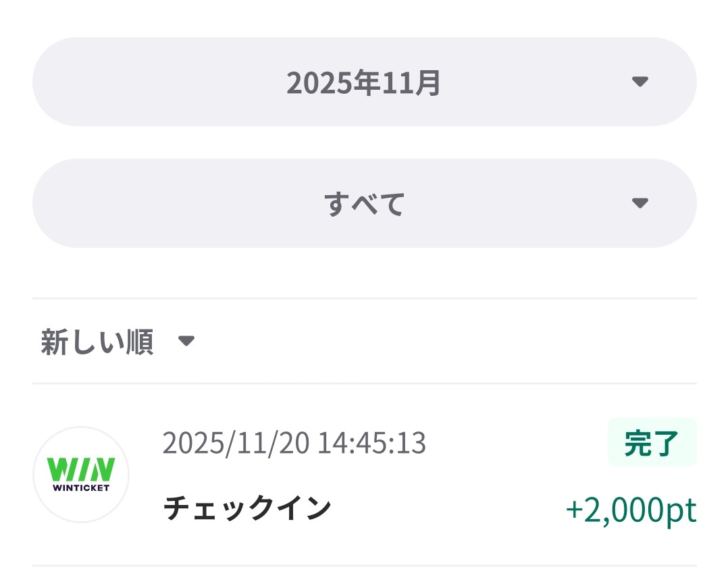Click the すべて label text

[365, 204]
